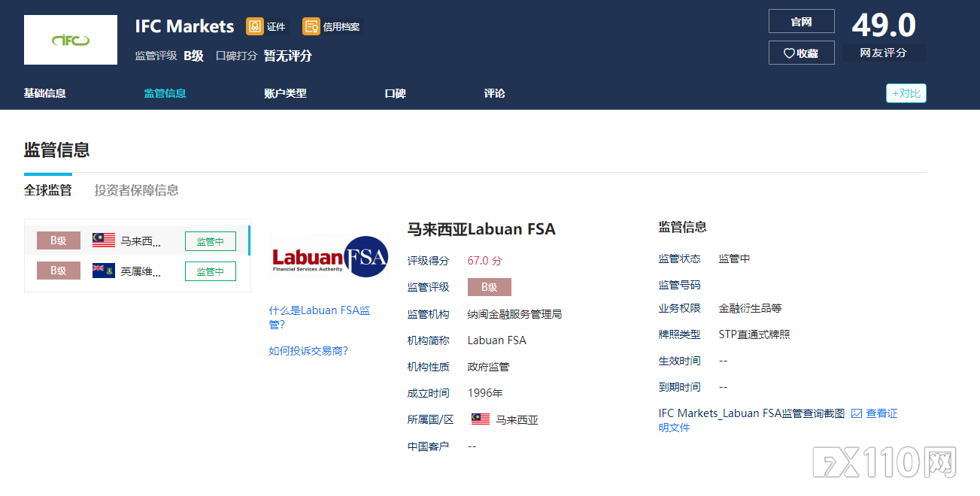This screenshot has width=980, height=496.
Task: Click 纳闽金融服务管理局 text
Action: (514, 314)
